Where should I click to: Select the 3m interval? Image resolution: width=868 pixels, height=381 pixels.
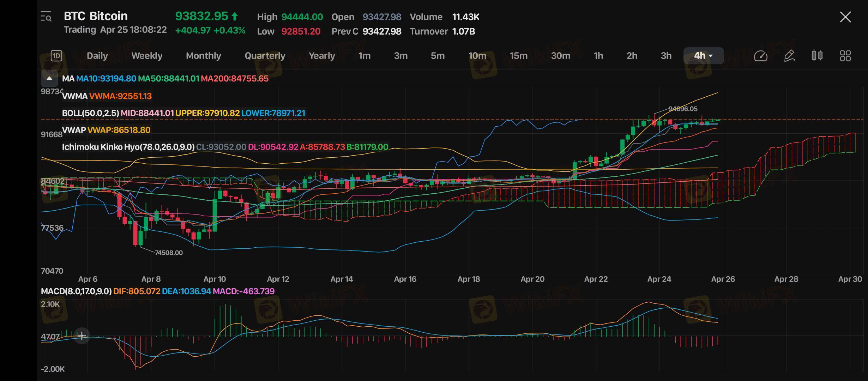tap(401, 56)
